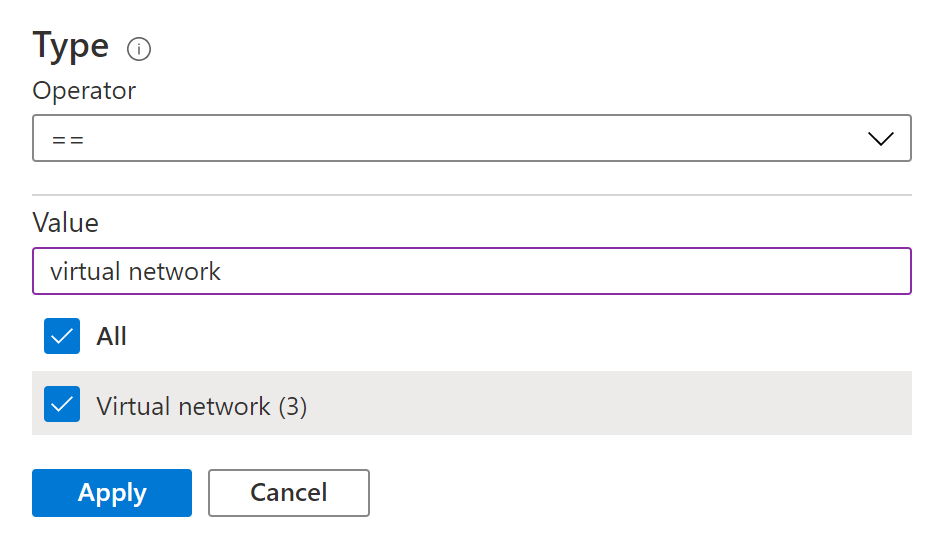Image resolution: width=939 pixels, height=534 pixels.
Task: Toggle the Virtual network (3) checkbox
Action: click(x=62, y=405)
